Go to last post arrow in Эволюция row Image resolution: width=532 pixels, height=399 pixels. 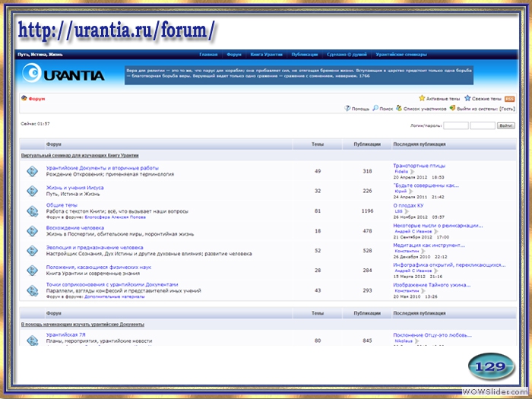click(423, 251)
